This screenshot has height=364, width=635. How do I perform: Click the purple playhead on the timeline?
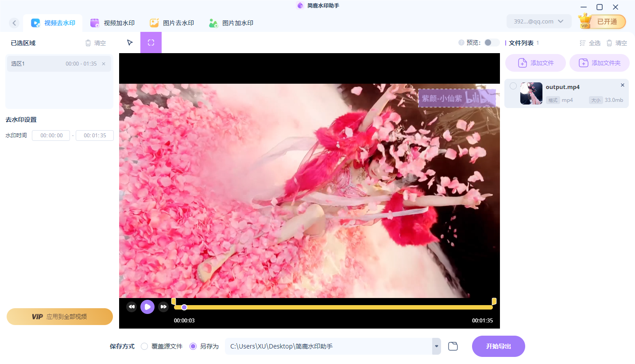[x=184, y=307]
